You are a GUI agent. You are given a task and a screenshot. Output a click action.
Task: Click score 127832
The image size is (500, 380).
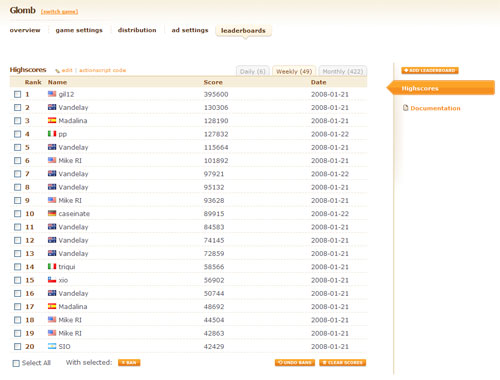pos(216,134)
